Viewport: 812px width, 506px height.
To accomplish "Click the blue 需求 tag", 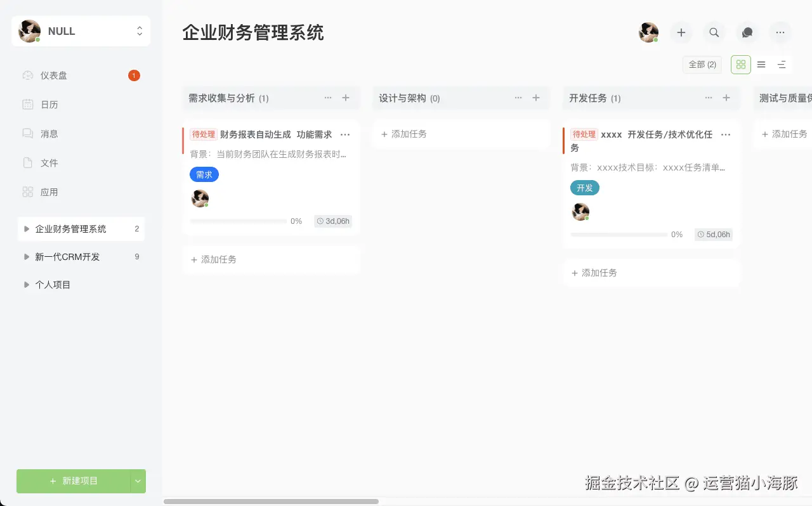I will tap(204, 175).
